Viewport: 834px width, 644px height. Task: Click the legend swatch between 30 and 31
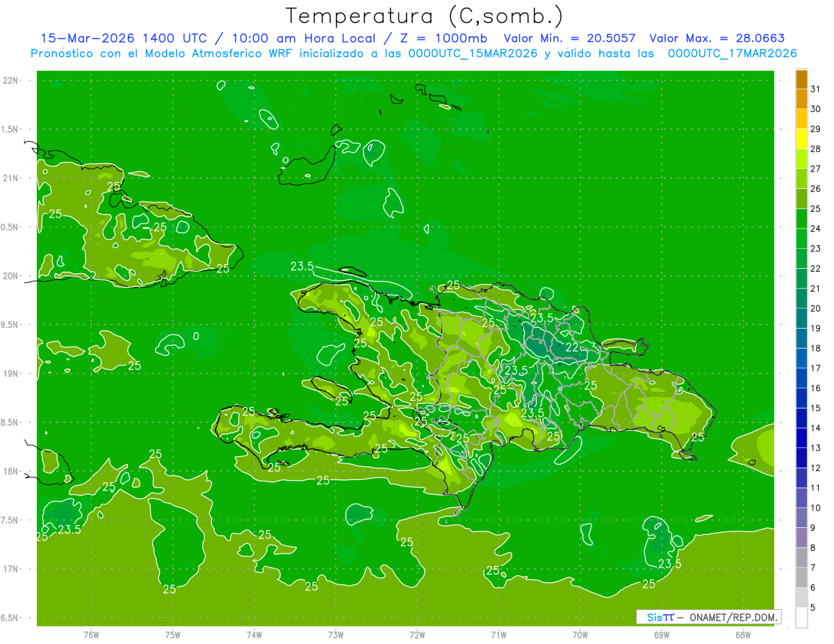click(x=801, y=99)
